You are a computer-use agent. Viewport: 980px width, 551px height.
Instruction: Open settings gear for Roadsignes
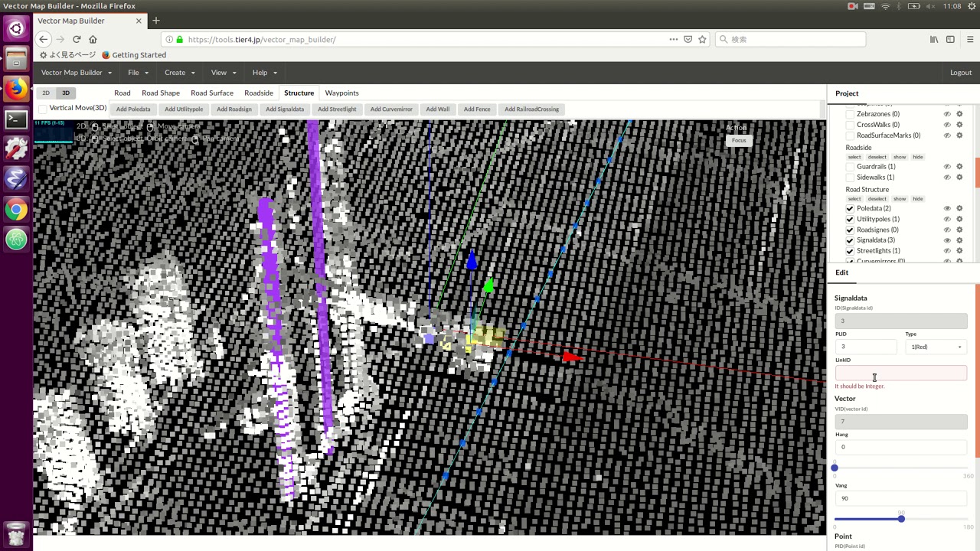[x=959, y=230]
